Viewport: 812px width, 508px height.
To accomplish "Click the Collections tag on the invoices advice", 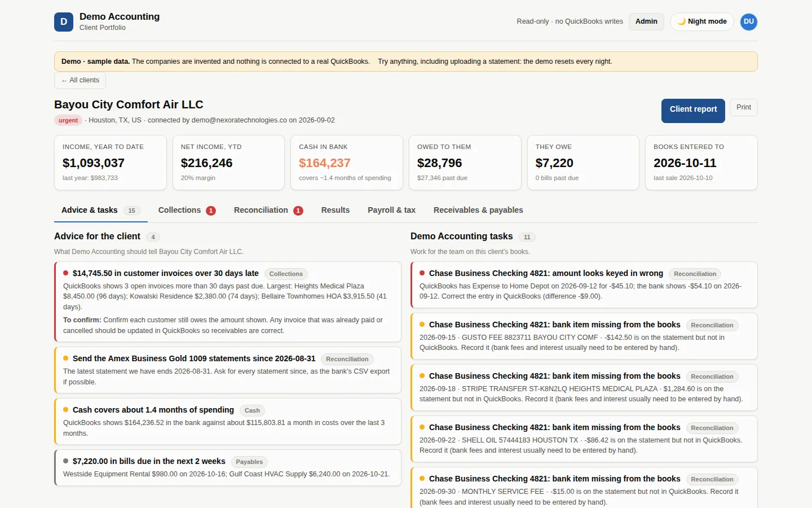I will pyautogui.click(x=286, y=274).
